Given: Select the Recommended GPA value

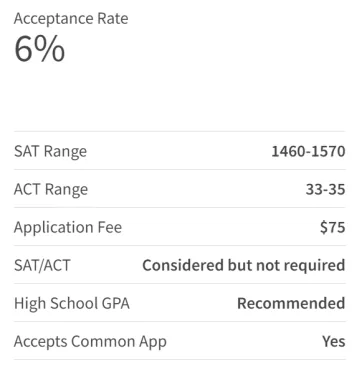Looking at the screenshot, I should click(291, 304).
